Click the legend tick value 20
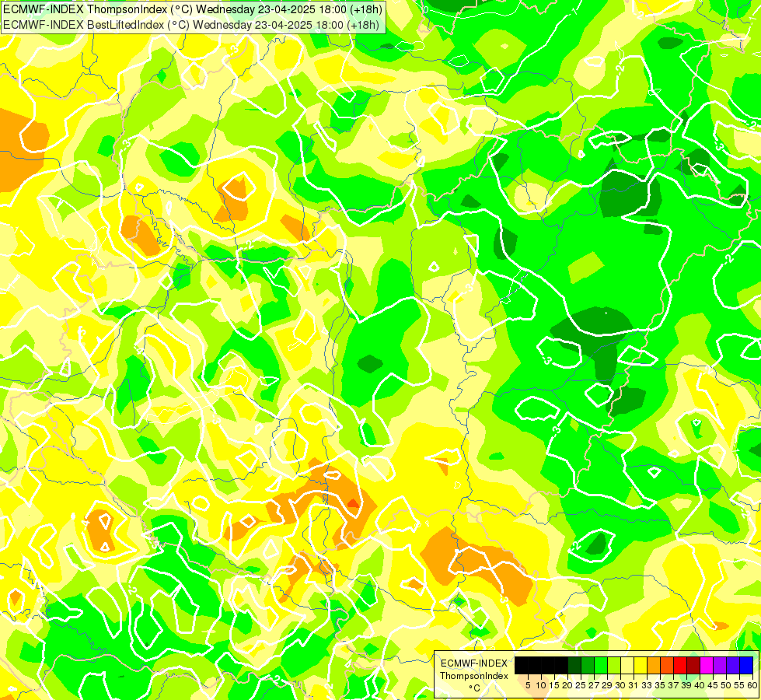761x700 pixels. tap(568, 685)
